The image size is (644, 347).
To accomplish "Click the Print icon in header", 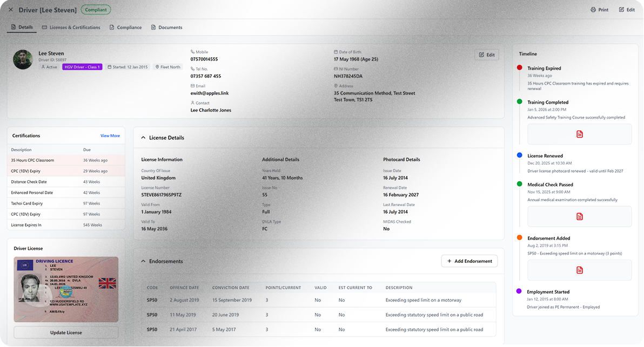I will point(593,10).
